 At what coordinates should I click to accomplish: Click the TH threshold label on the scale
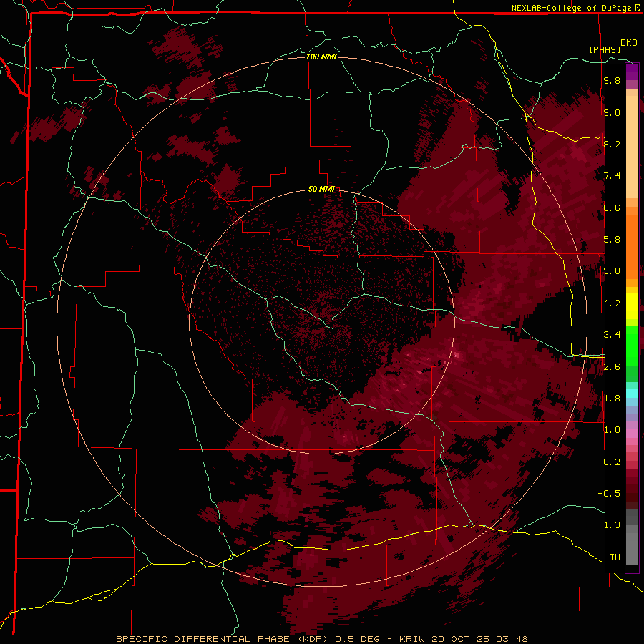coord(615,557)
